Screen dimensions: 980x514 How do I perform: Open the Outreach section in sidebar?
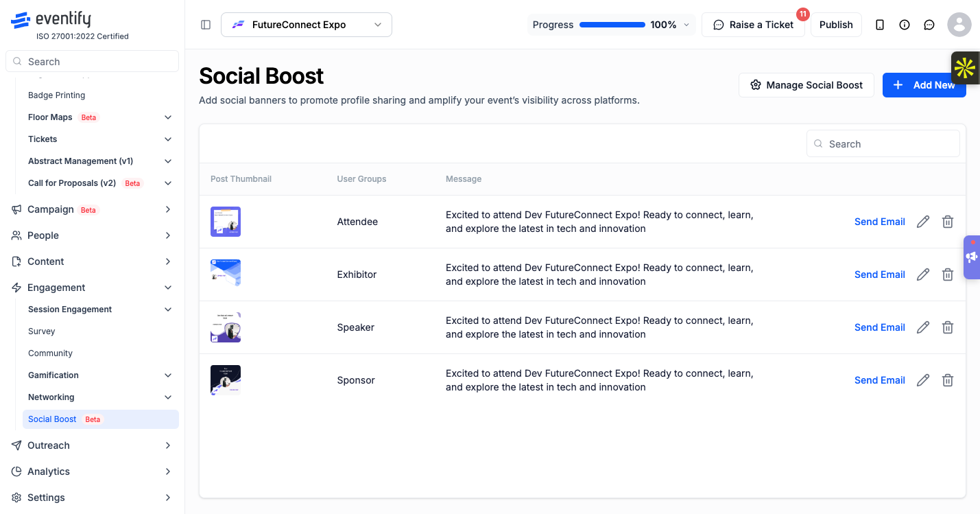click(92, 445)
